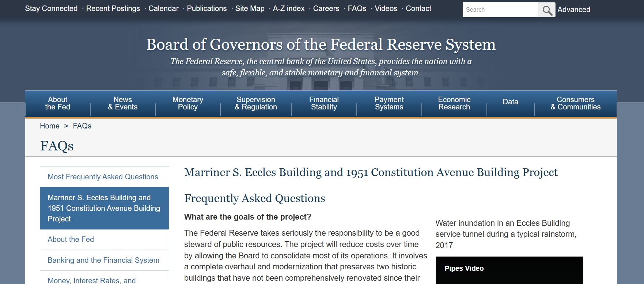Click the magnifying glass search icon

[x=546, y=10]
